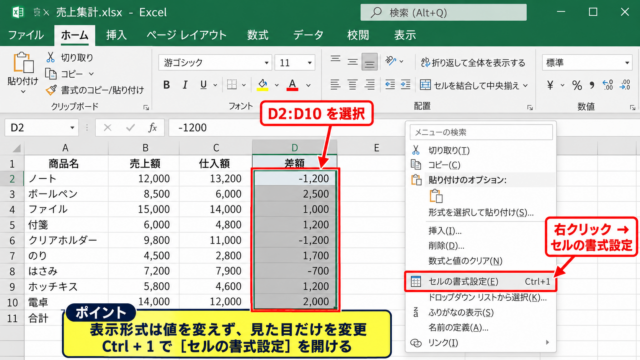
Task: Choose 削除(D) in context menu
Action: click(x=480, y=246)
